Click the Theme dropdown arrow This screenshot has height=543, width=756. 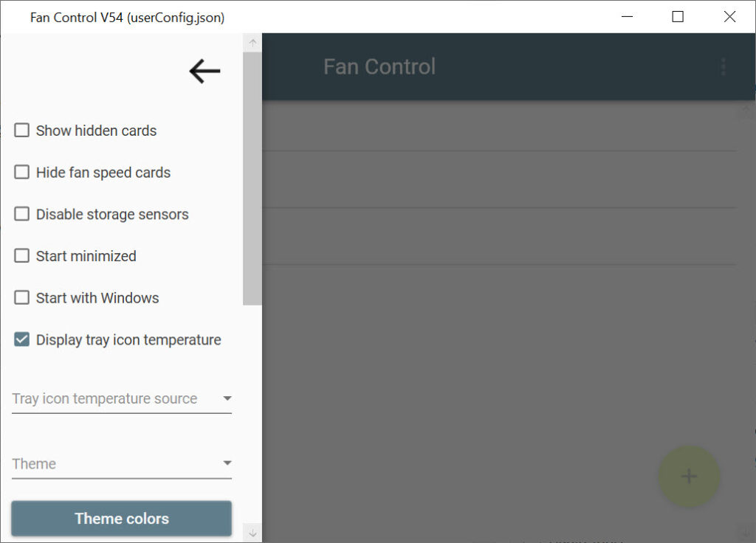[x=227, y=463]
